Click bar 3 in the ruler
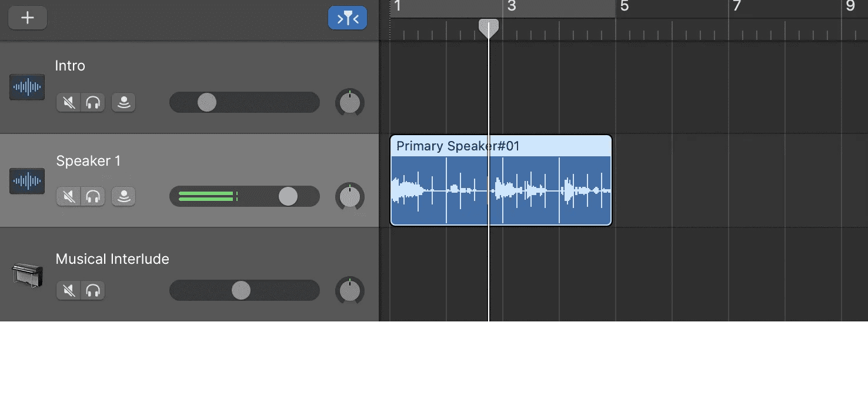868x416 pixels. point(511,7)
